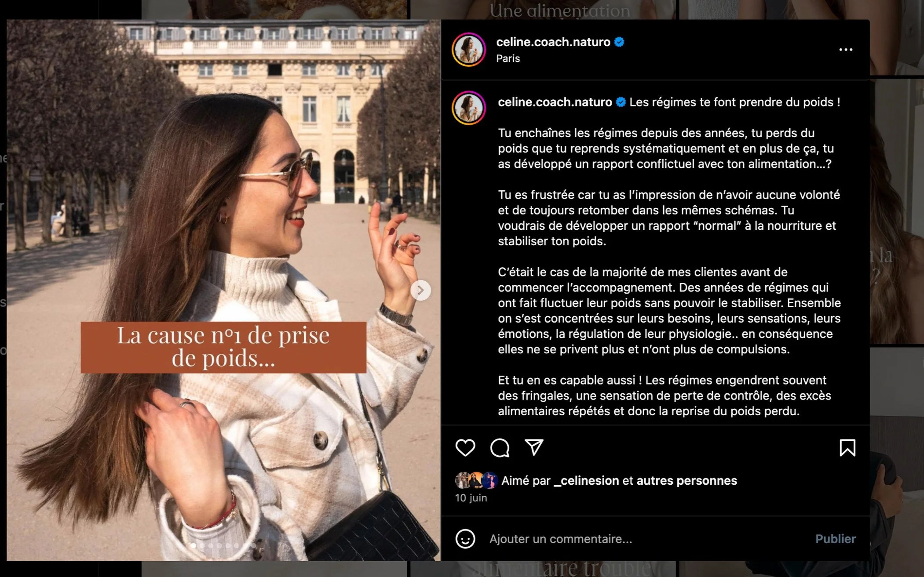
Task: Open the Paris location link
Action: [x=508, y=58]
